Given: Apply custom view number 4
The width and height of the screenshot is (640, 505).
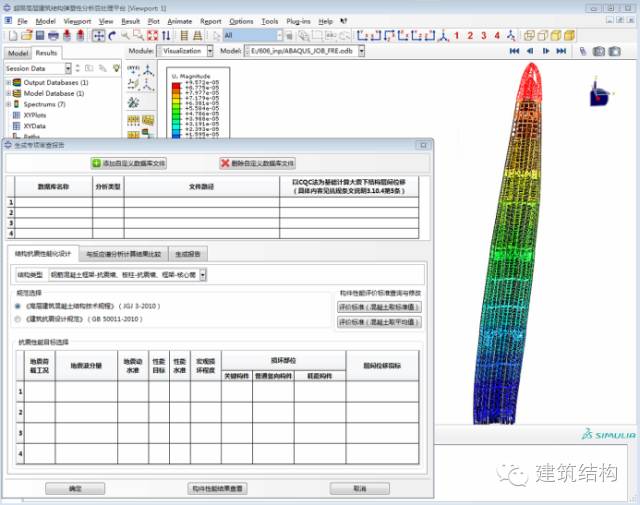Looking at the screenshot, I should pyautogui.click(x=497, y=36).
